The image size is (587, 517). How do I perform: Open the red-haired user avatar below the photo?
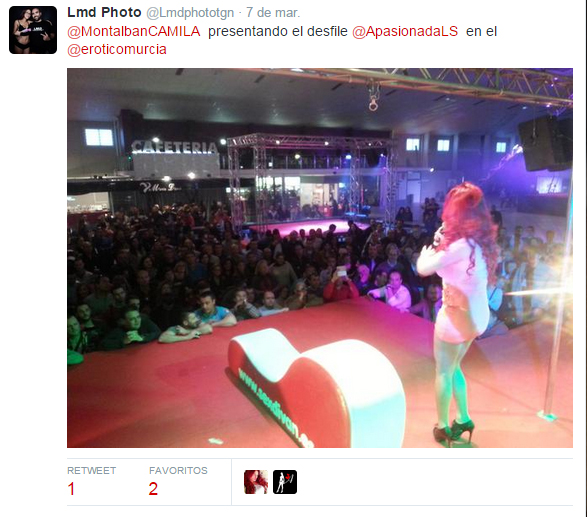point(256,482)
